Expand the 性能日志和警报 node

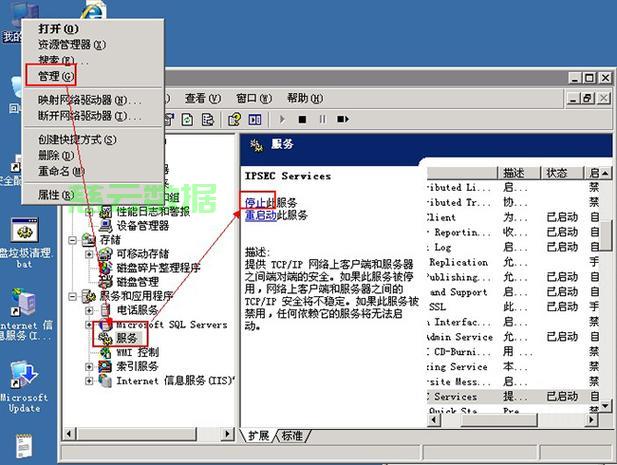tap(89, 212)
